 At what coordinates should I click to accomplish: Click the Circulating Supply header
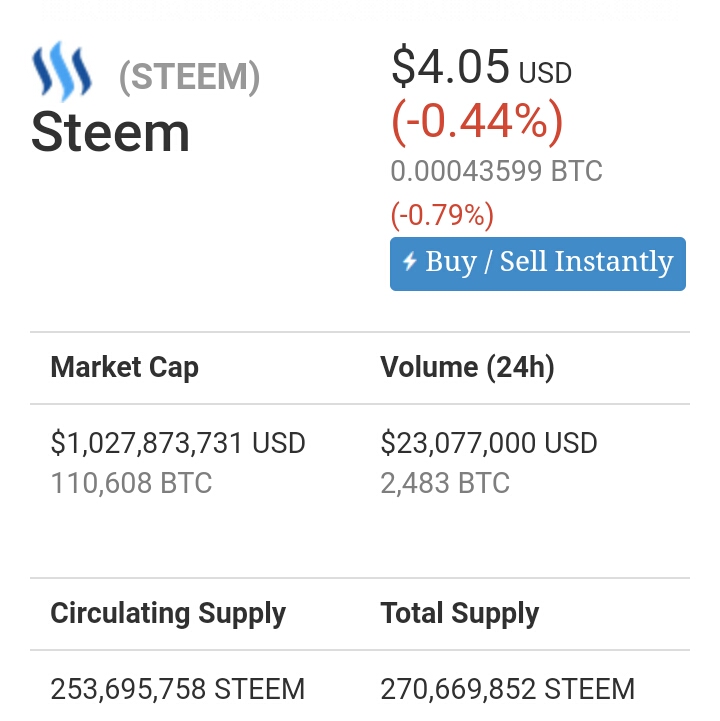[168, 613]
